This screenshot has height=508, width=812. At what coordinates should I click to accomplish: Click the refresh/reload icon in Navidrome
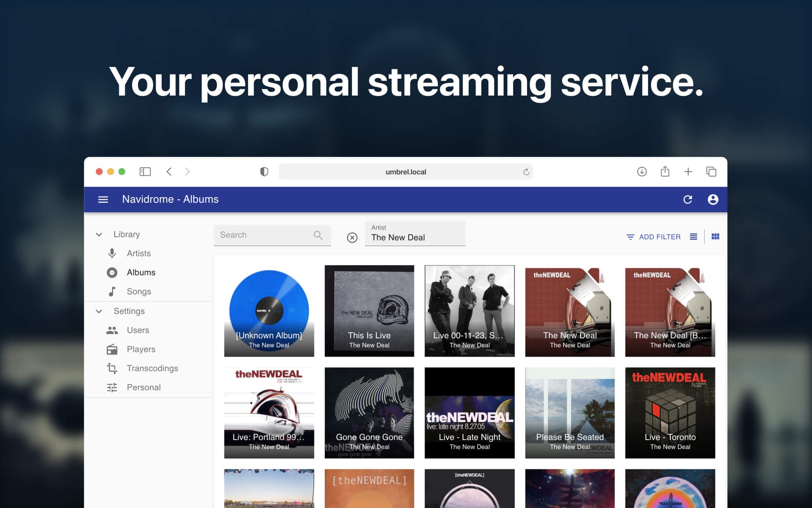(x=688, y=198)
